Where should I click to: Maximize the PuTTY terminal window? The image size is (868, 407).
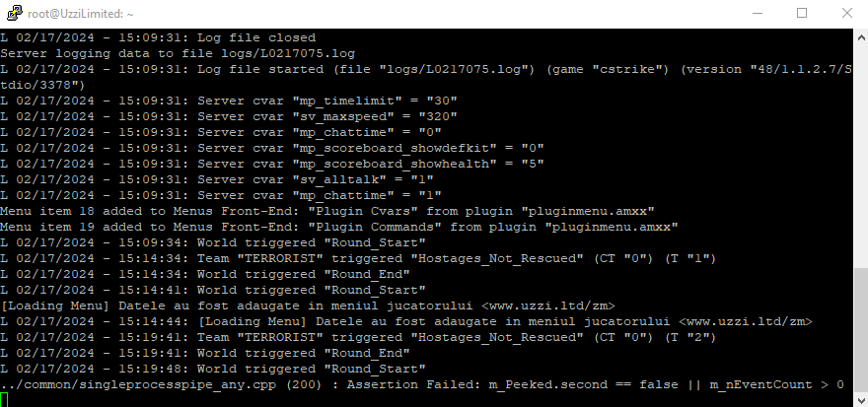click(802, 13)
